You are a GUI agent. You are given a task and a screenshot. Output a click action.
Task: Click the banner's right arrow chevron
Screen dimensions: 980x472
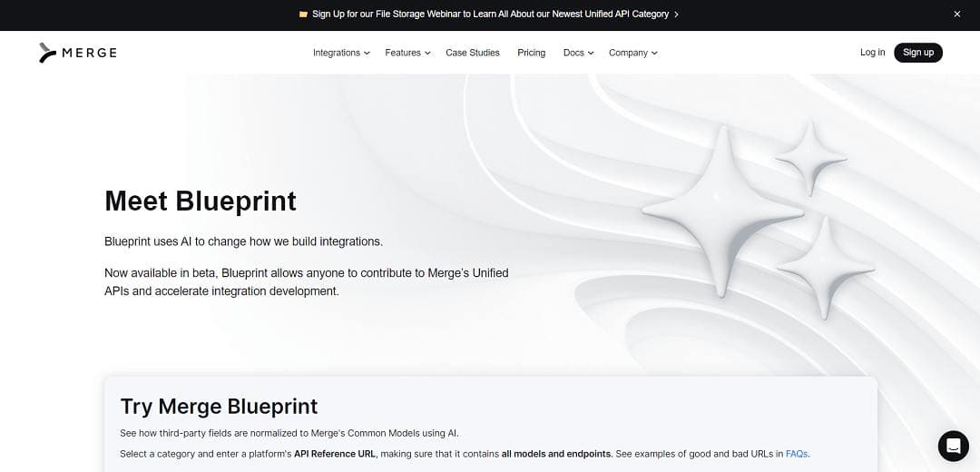[x=676, y=15]
